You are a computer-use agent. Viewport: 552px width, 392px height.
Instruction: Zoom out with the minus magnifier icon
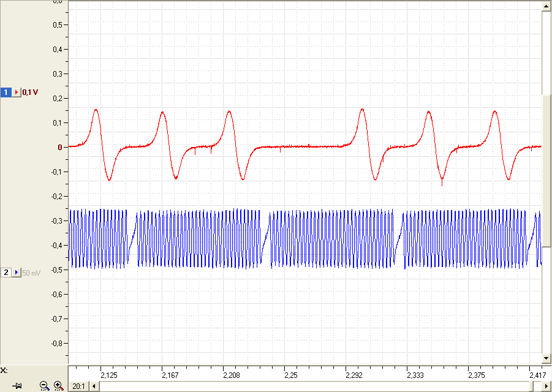coord(44,386)
